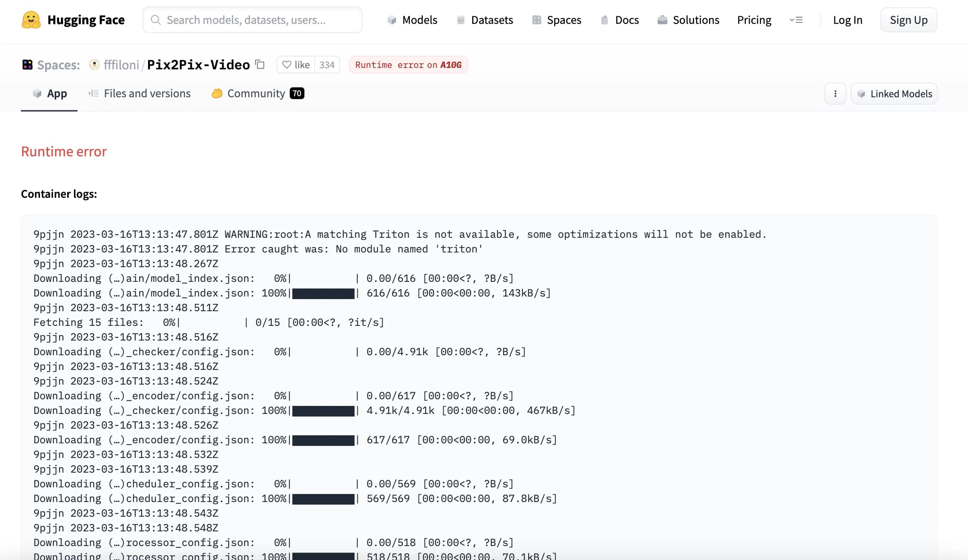Expand the additional navigation menu dropdown
The height and width of the screenshot is (560, 968).
click(796, 19)
